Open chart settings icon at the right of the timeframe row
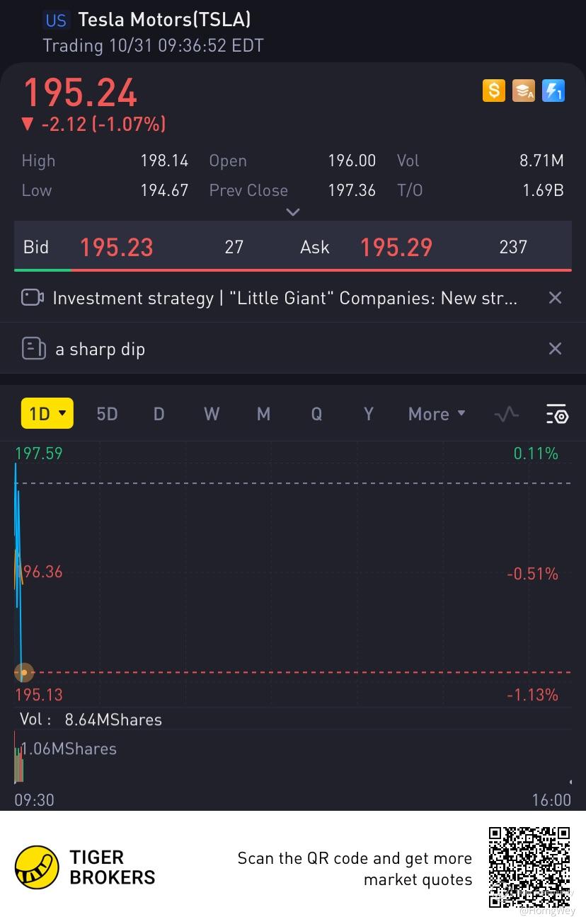Image resolution: width=586 pixels, height=924 pixels. 557,415
